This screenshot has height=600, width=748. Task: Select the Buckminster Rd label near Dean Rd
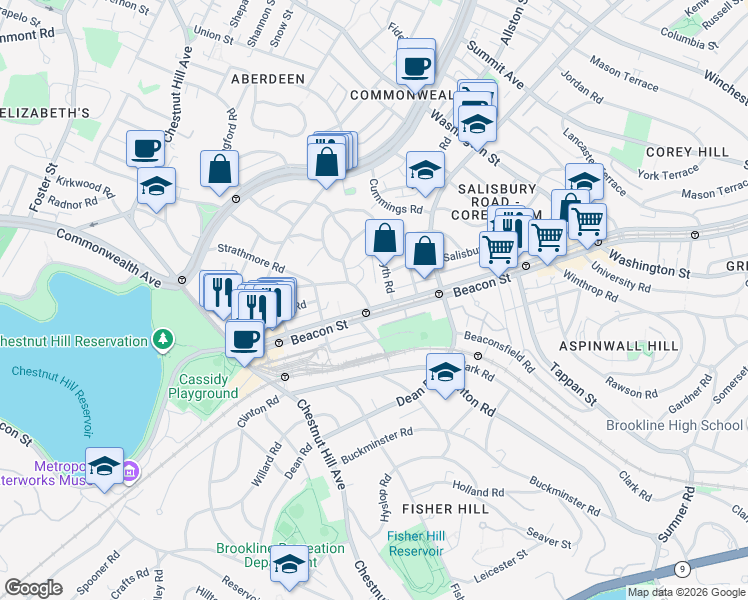tap(377, 445)
